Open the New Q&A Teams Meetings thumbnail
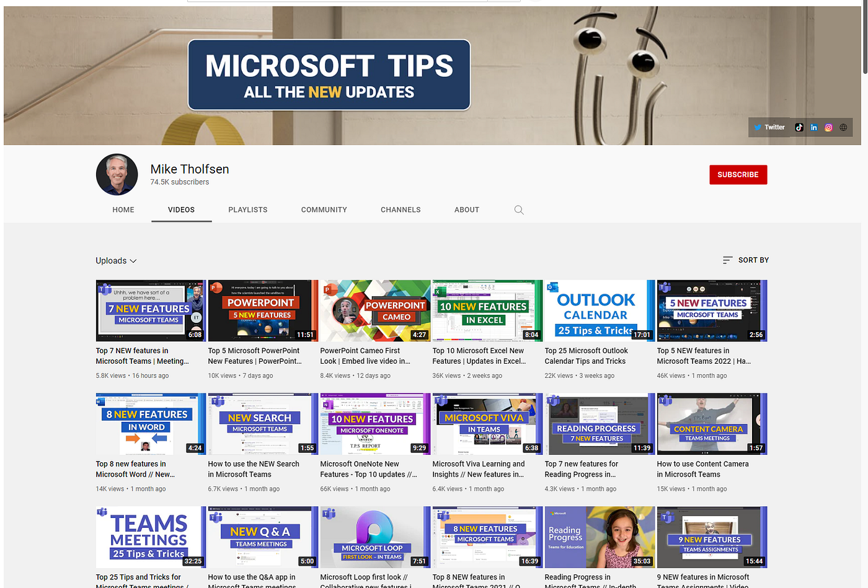 pos(263,537)
